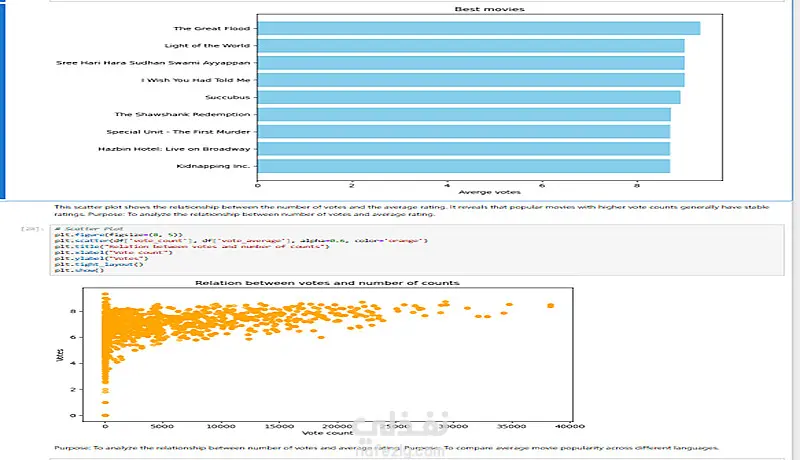Click the plt.xlabel("Vote count") code line
Image resolution: width=800 pixels, height=460 pixels.
pos(114,252)
